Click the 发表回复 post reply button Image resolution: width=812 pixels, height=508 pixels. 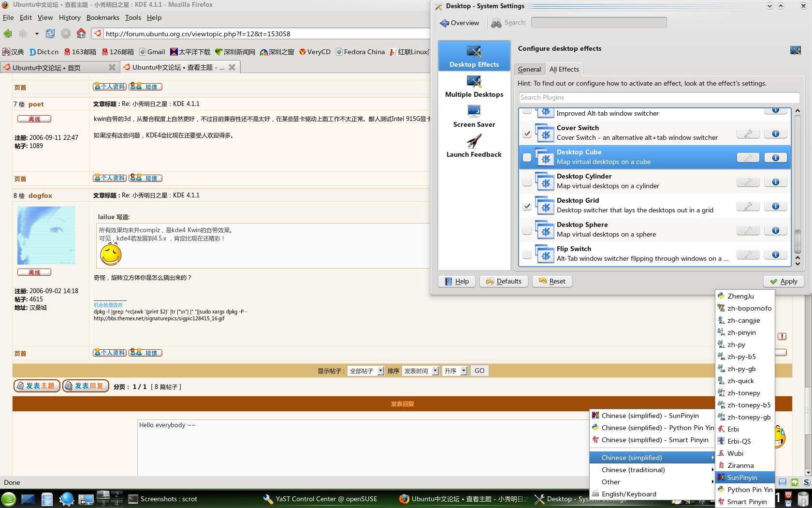tap(86, 386)
